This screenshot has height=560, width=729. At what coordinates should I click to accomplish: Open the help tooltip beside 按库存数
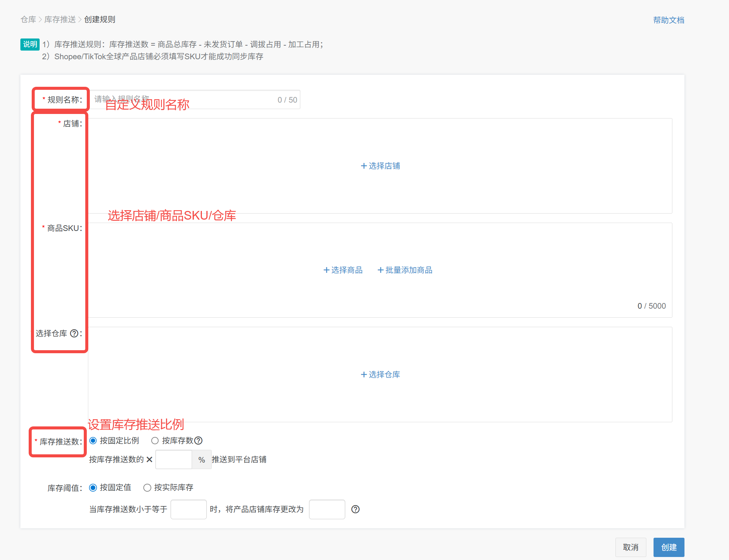(x=198, y=440)
